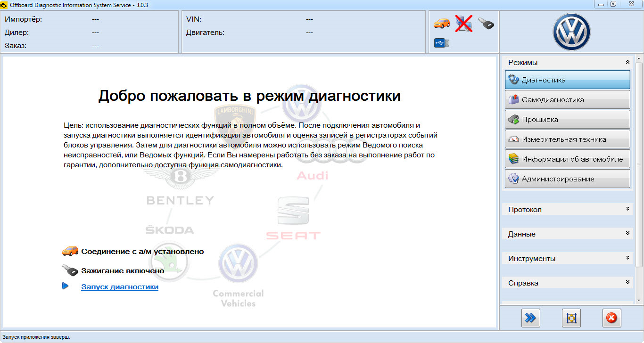This screenshot has height=343, width=644.
Task: Open Информация об автомобиле
Action: point(568,159)
